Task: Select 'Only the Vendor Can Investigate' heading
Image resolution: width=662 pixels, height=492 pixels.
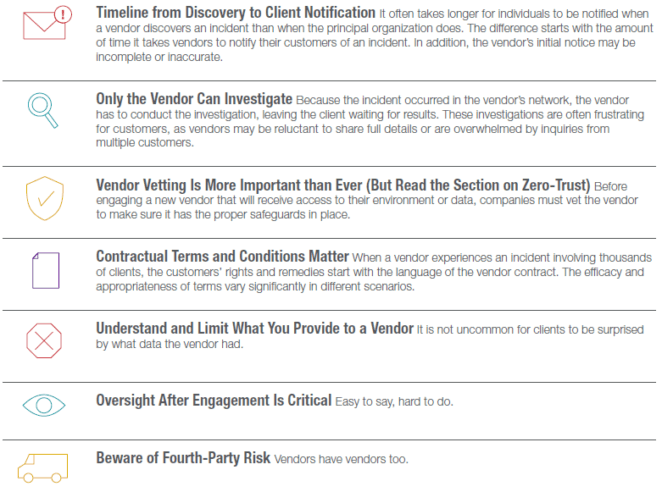Action: click(x=194, y=99)
